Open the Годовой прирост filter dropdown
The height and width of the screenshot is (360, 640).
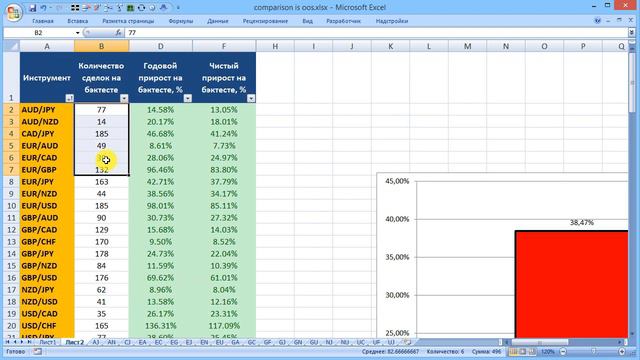[188, 98]
